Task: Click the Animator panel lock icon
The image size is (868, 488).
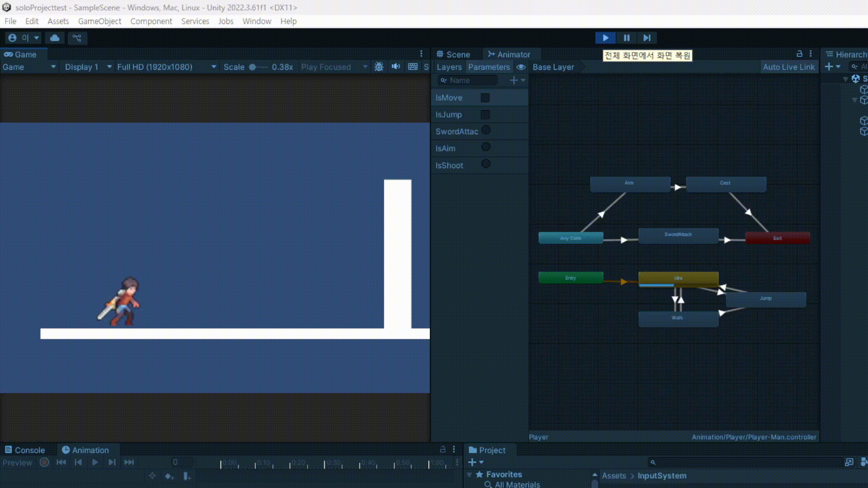Action: coord(799,54)
